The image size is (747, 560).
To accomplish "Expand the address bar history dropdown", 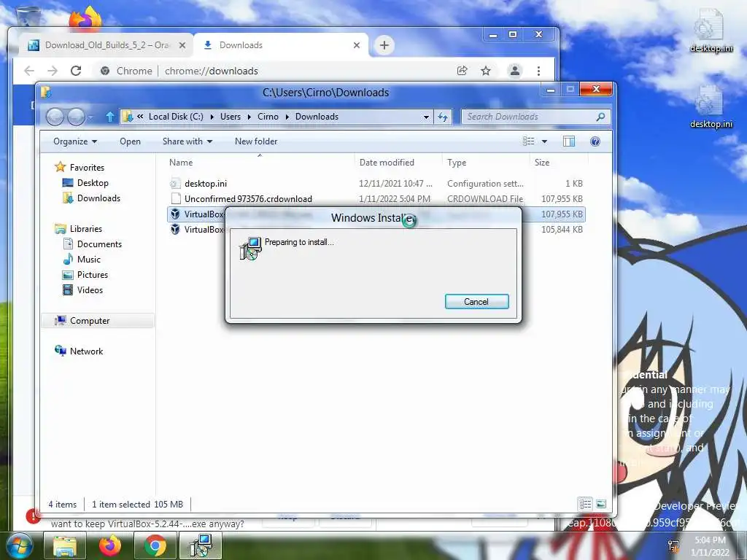I will pos(426,117).
